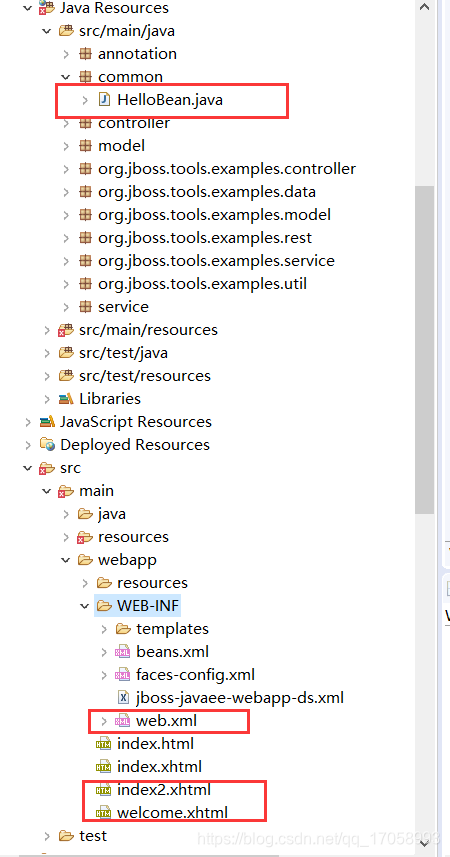Click the index.html file icon
This screenshot has height=857, width=450.
[x=103, y=744]
